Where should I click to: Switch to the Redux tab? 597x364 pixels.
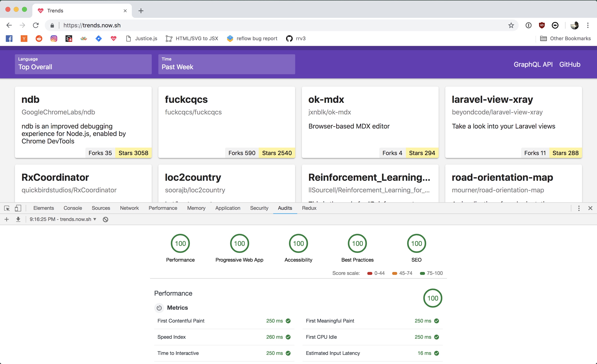[x=309, y=208]
